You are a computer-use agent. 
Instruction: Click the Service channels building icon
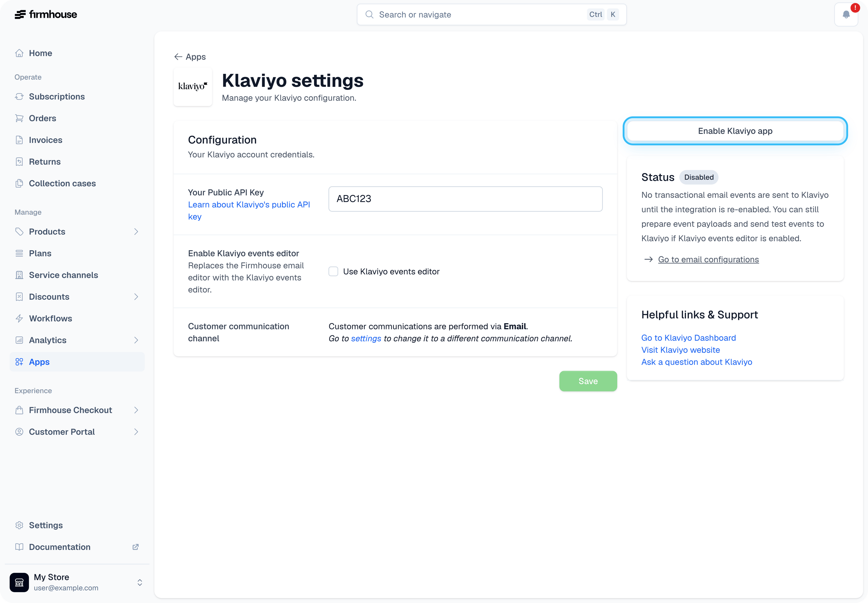pos(19,275)
